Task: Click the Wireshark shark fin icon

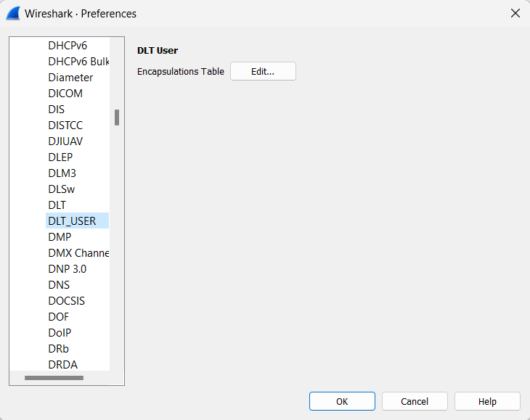Action: pyautogui.click(x=13, y=14)
